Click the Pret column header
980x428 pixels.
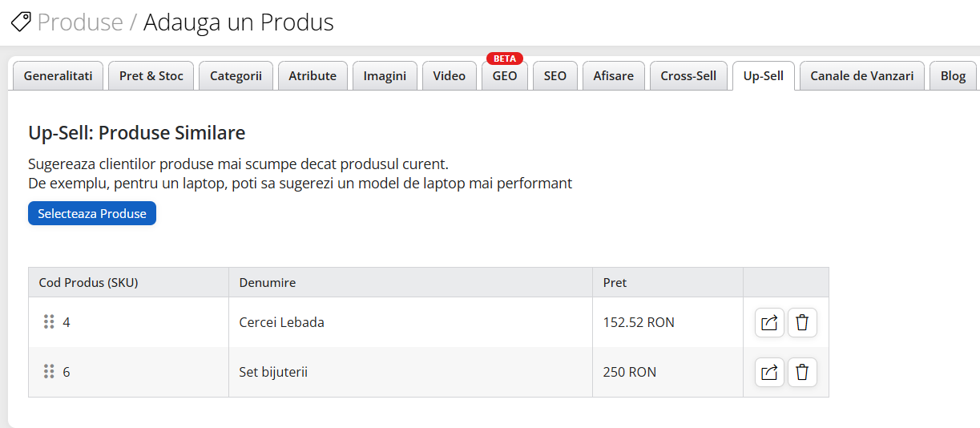615,282
